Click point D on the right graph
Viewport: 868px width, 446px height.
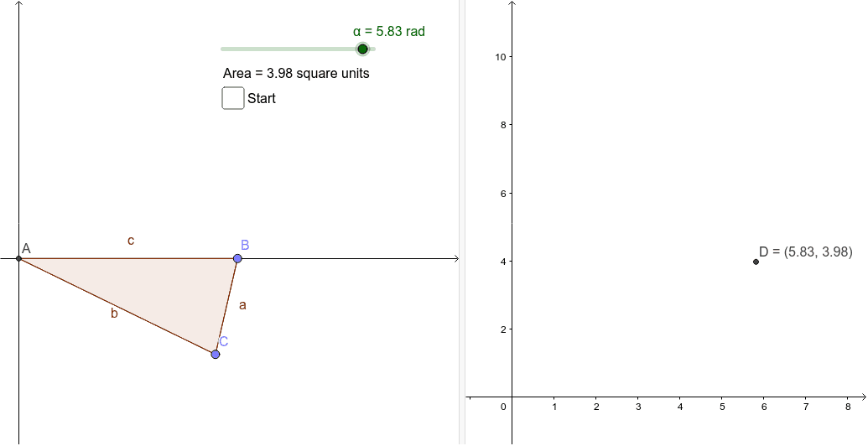(x=756, y=262)
